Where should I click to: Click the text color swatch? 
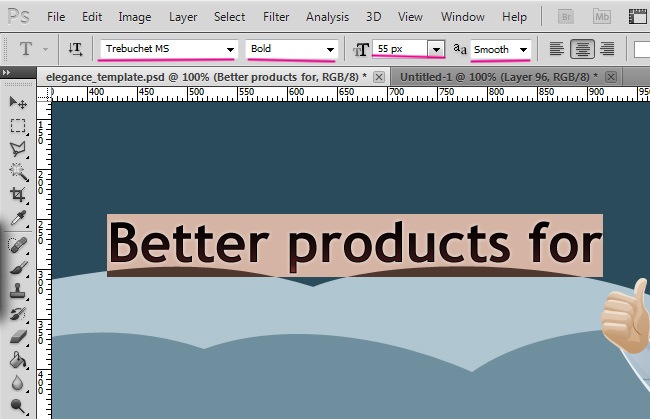pos(642,49)
